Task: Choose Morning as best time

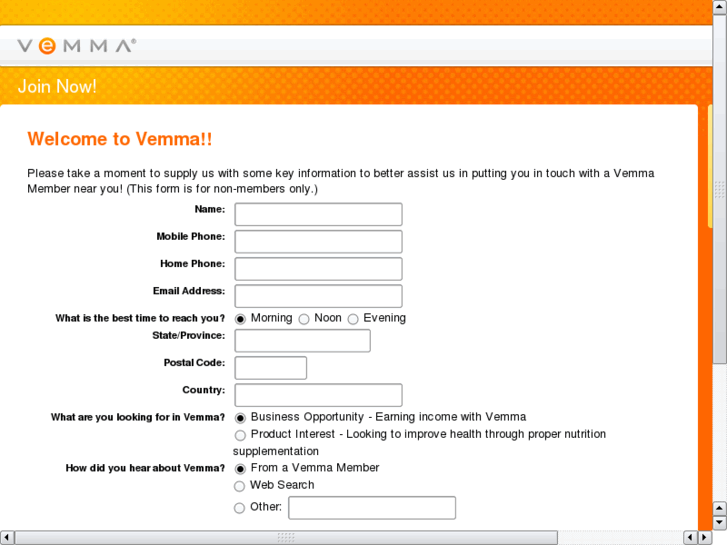Action: click(240, 319)
